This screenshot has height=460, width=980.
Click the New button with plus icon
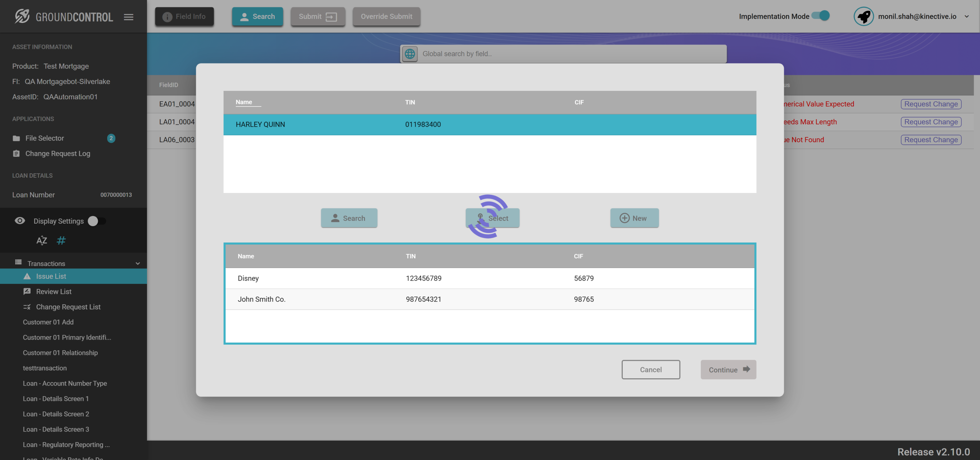click(x=634, y=218)
